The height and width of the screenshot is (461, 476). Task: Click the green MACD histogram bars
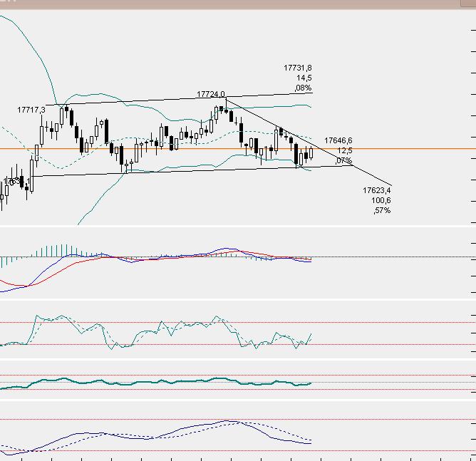pos(57,251)
